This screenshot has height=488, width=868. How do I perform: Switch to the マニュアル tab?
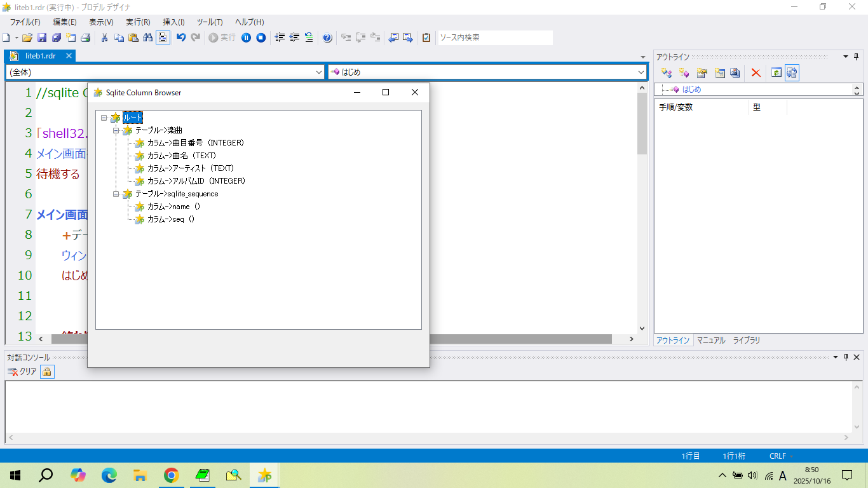(711, 341)
